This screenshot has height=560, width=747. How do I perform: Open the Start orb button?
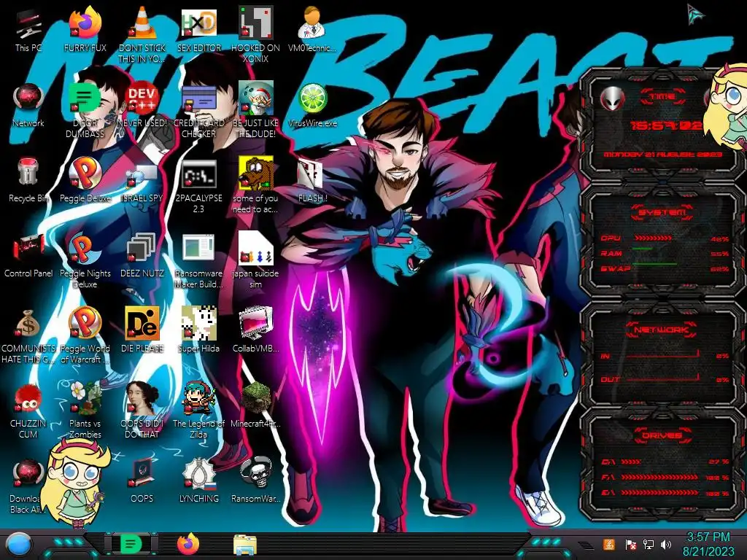pyautogui.click(x=18, y=545)
